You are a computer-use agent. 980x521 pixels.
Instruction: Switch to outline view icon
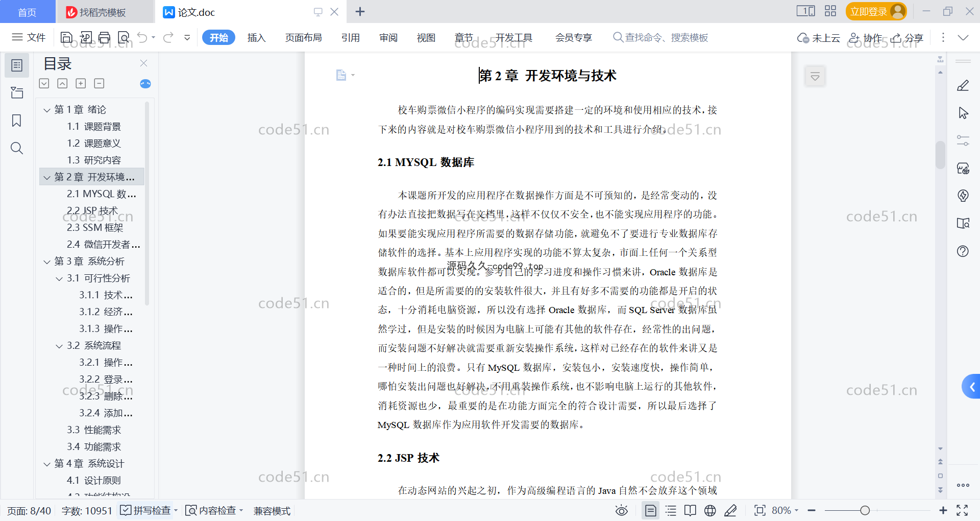point(671,510)
